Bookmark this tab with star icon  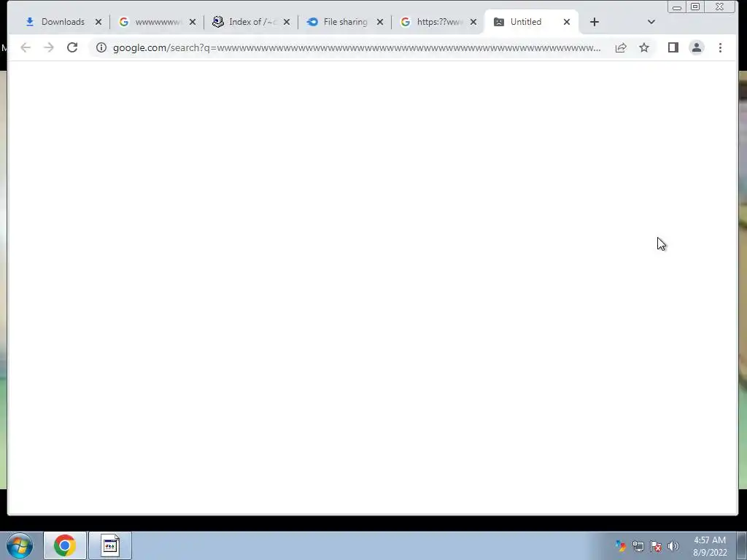pos(644,47)
